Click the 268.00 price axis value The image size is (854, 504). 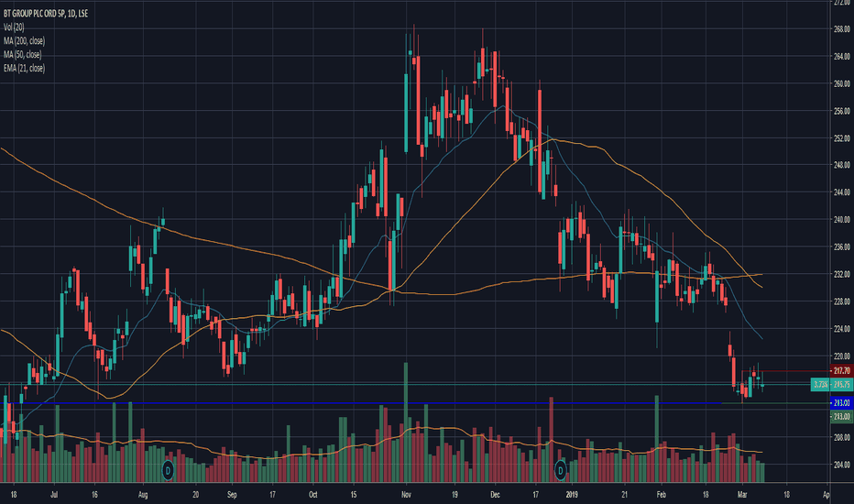(x=842, y=29)
